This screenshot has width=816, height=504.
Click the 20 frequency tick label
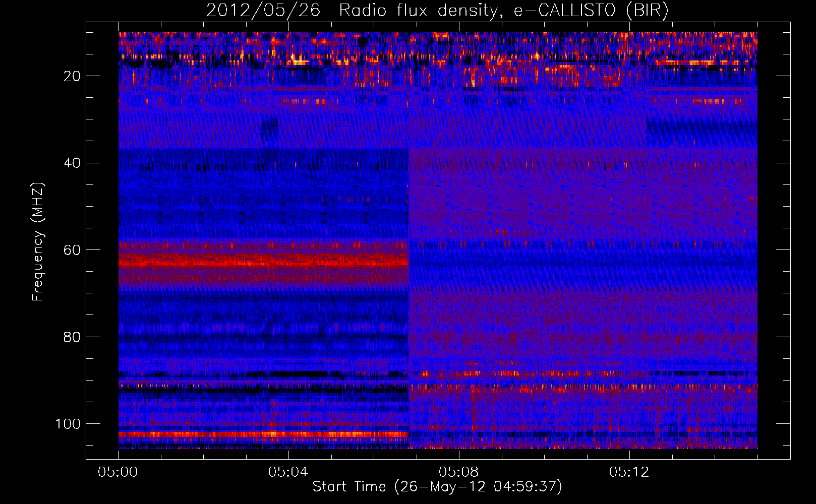[x=73, y=76]
